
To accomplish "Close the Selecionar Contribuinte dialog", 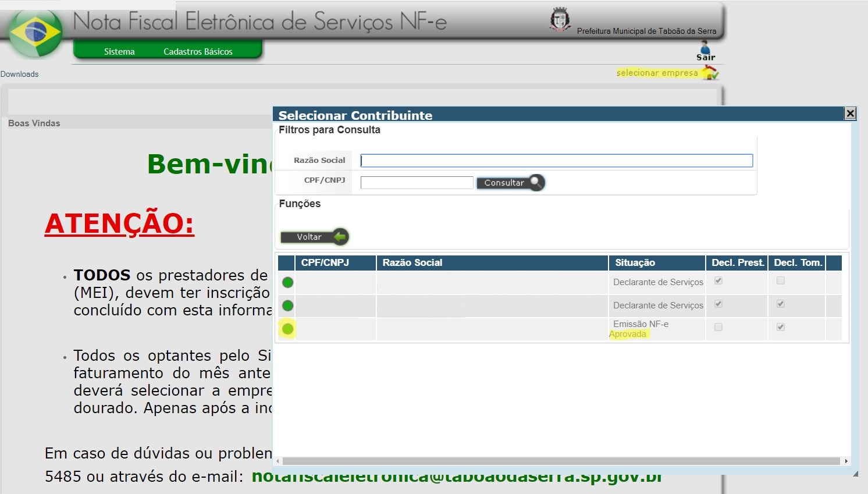I will (x=851, y=113).
